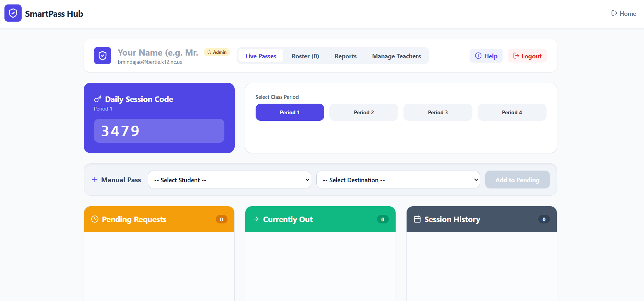Screen dimensions: 644x301
Task: Open the Manage Teachers tab
Action: (396, 56)
